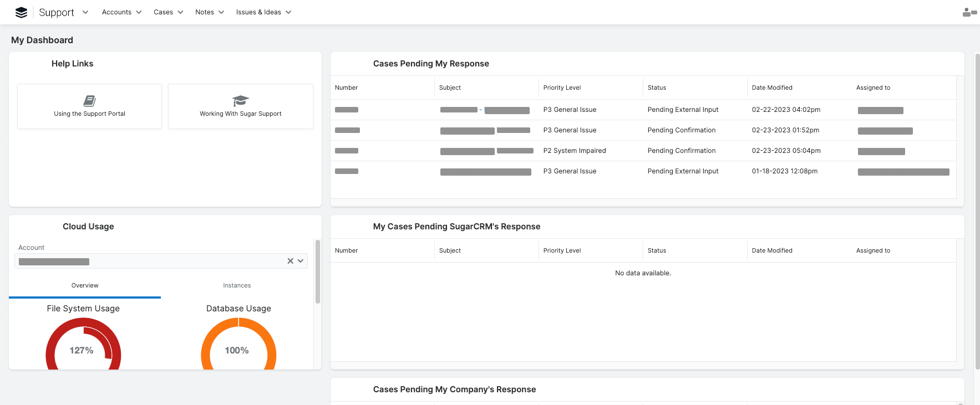
Task: Sort Cases Pending My Response by Status
Action: [657, 88]
